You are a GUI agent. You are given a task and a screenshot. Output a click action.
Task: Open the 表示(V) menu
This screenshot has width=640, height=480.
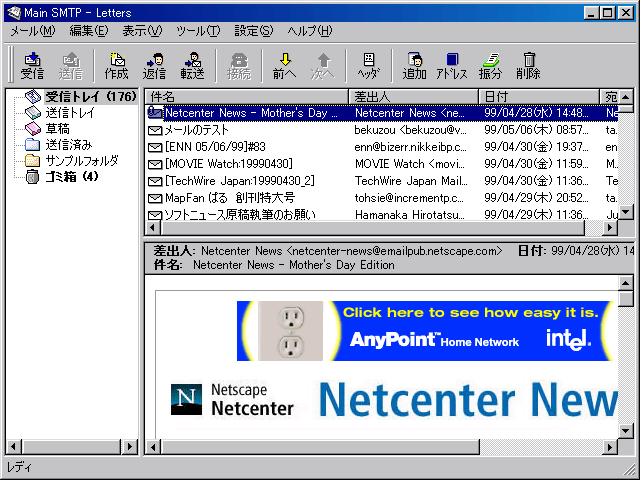click(142, 31)
